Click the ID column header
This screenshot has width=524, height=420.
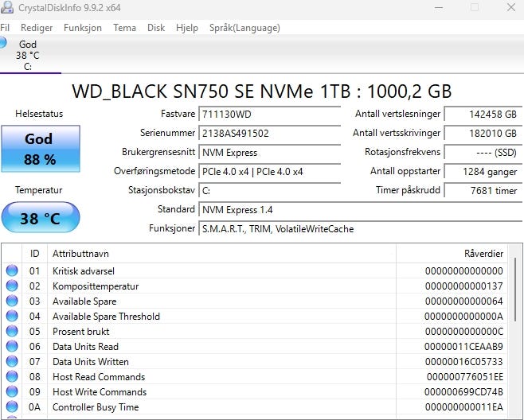(x=35, y=254)
